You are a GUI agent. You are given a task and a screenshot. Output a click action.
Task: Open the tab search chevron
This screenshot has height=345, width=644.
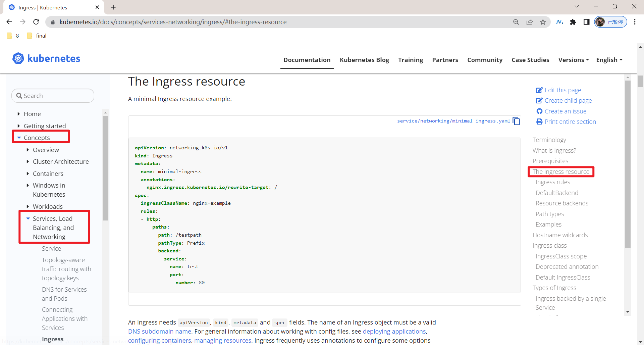tap(577, 6)
